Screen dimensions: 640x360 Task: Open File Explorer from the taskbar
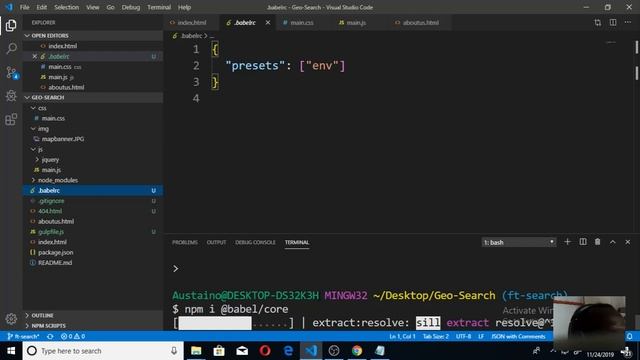(x=196, y=351)
